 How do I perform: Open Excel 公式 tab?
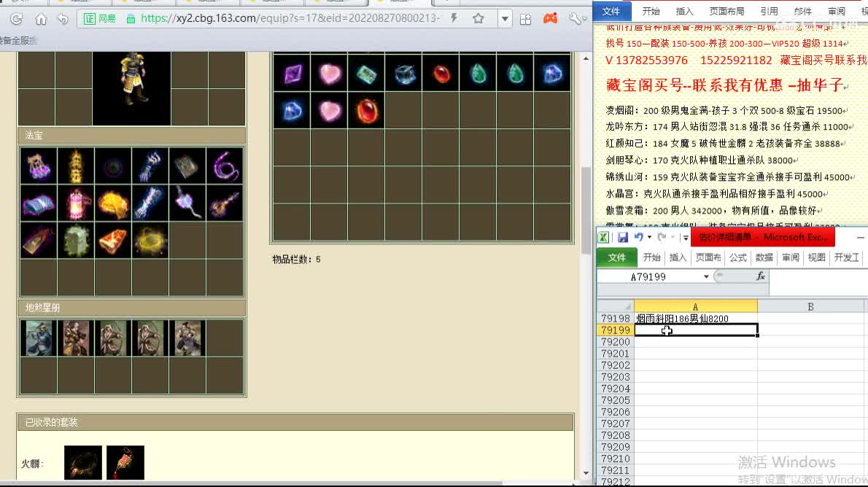coord(738,257)
